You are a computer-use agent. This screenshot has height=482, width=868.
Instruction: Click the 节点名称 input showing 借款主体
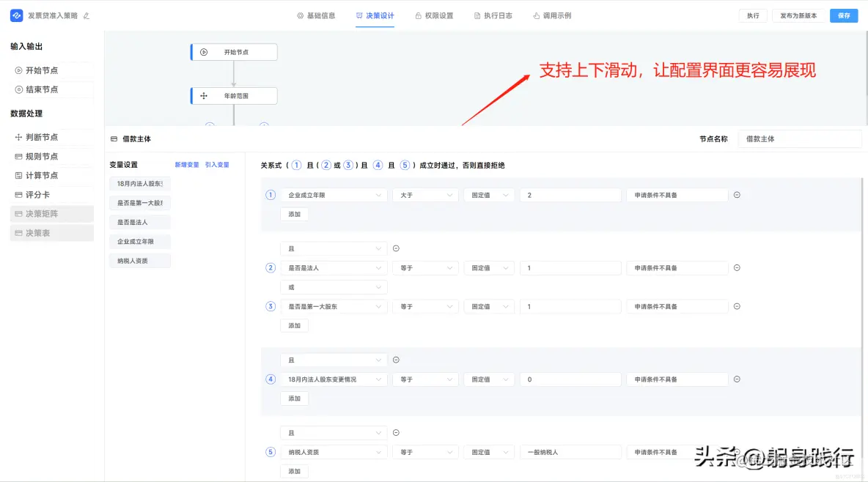point(799,138)
